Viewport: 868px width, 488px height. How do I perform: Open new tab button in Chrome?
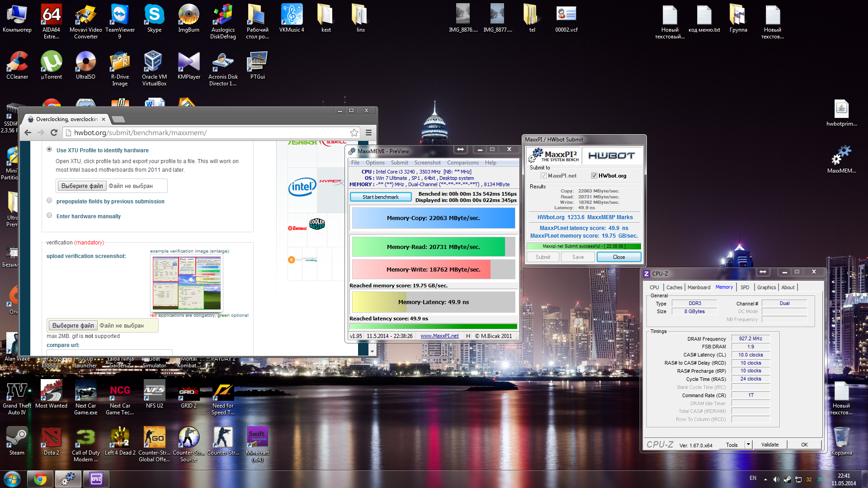[118, 119]
